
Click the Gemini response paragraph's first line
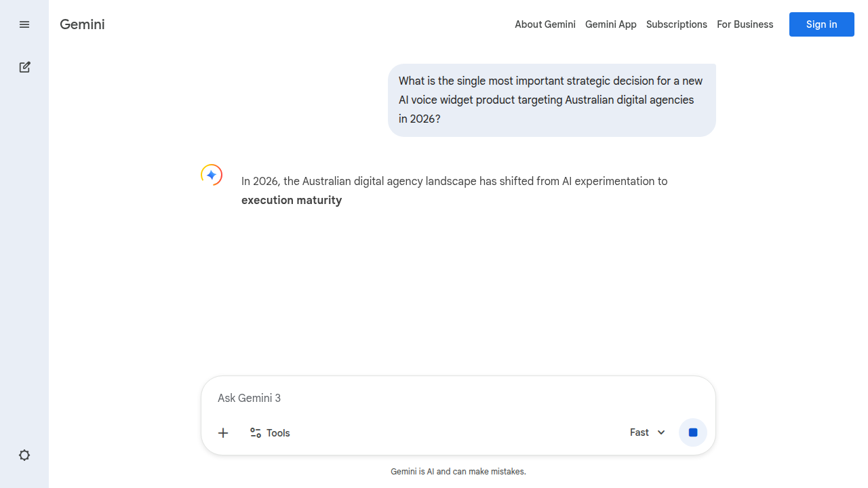pyautogui.click(x=454, y=181)
